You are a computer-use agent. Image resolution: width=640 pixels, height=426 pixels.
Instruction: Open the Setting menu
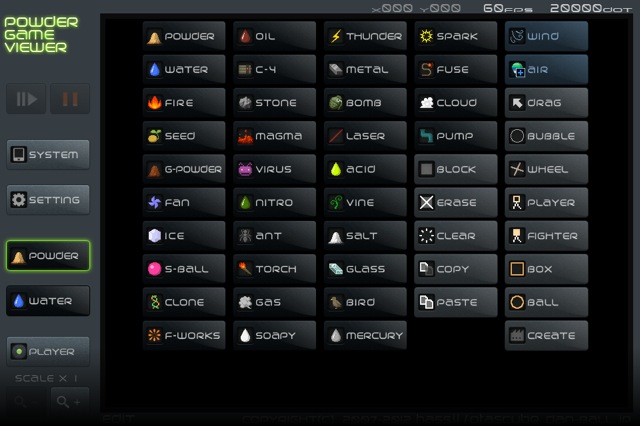48,200
